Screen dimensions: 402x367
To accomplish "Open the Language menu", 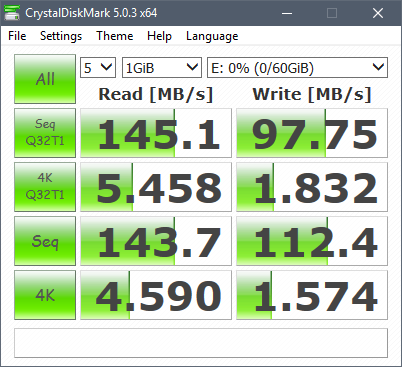I will click(212, 36).
